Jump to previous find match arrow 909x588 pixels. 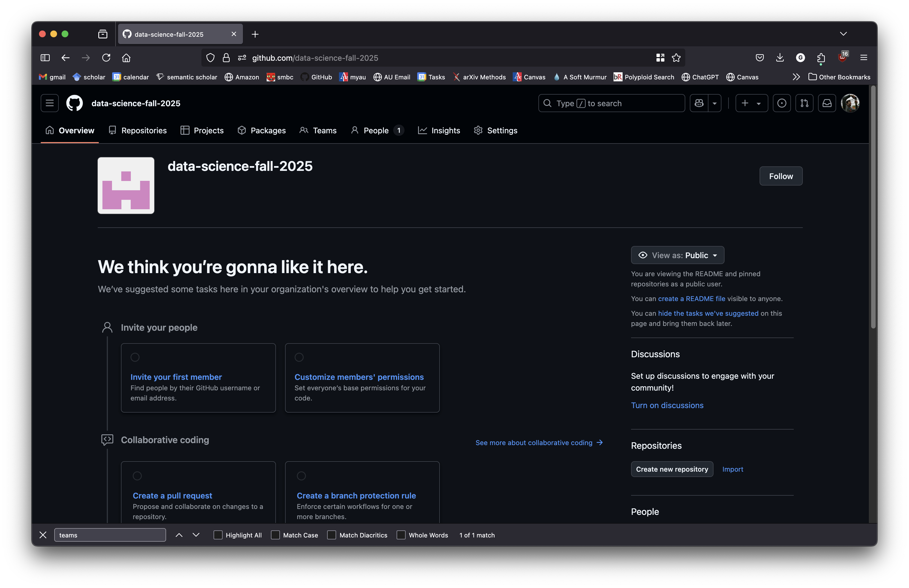[x=179, y=535]
